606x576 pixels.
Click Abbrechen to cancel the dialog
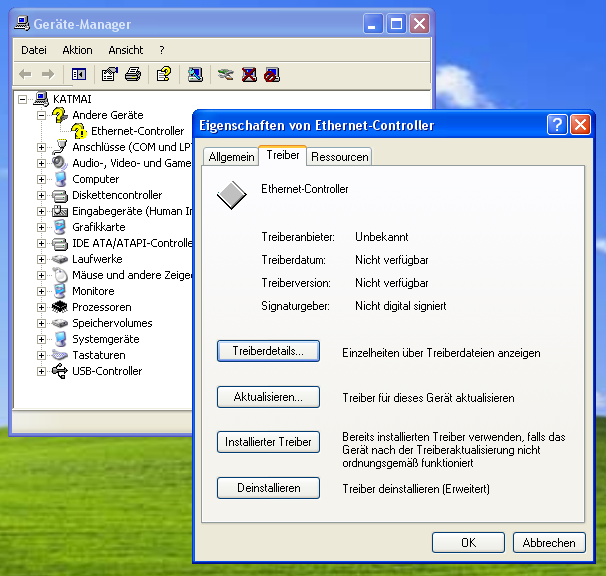pos(549,543)
